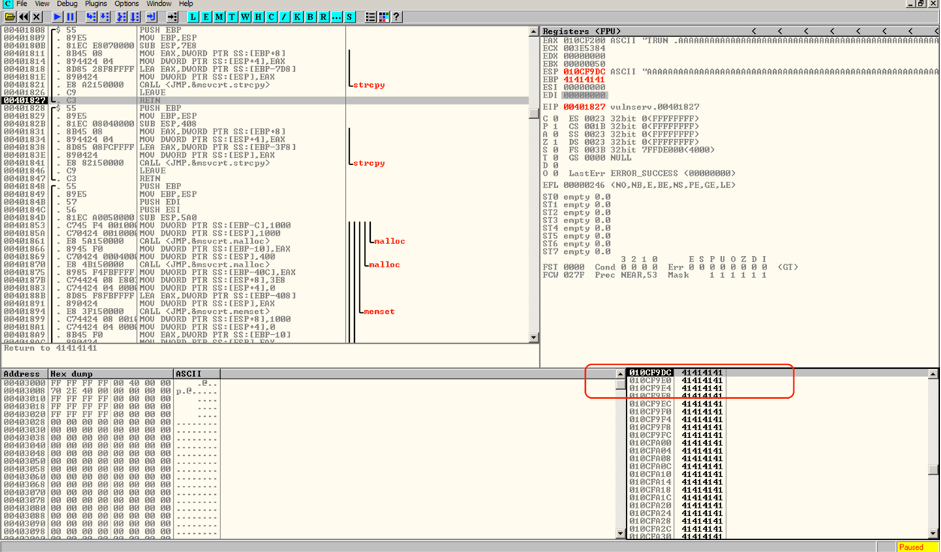The image size is (941, 552).
Task: Select the ESP register value 010CF9DC
Action: click(584, 71)
